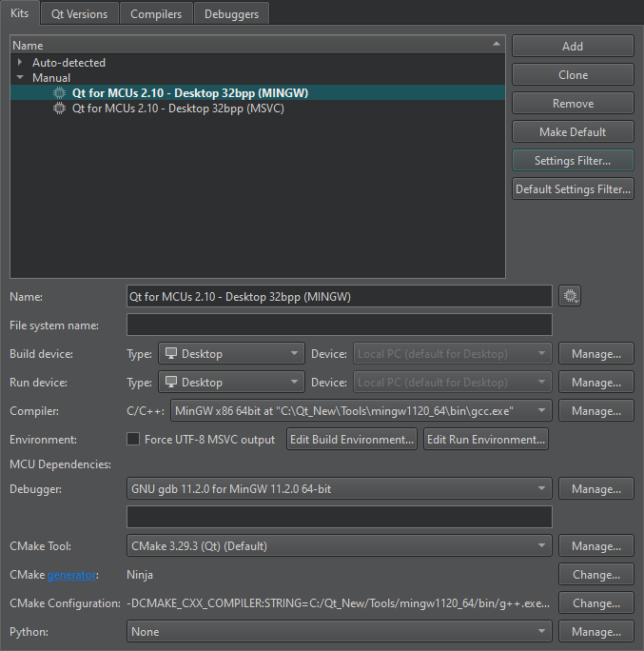Open the Build device Type dropdown

coord(231,354)
